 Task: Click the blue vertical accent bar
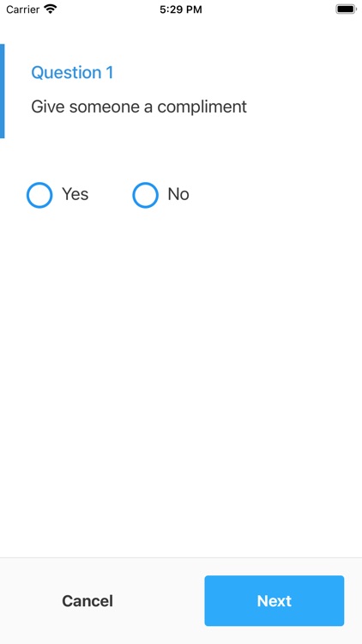pyautogui.click(x=2, y=91)
